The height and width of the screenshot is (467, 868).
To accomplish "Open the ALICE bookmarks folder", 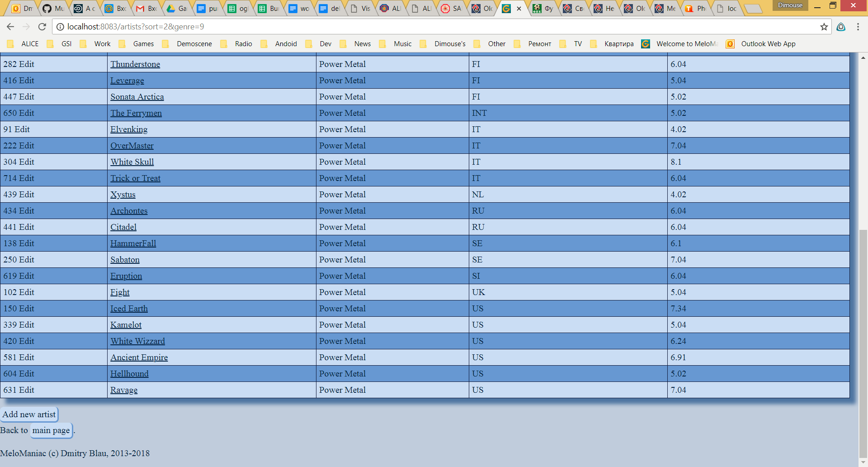I will [23, 44].
